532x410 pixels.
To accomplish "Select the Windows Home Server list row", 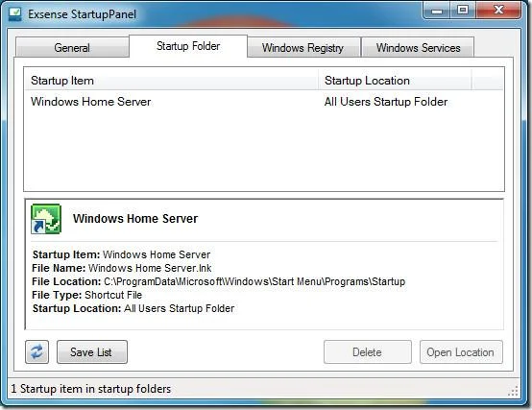I will tap(264, 102).
